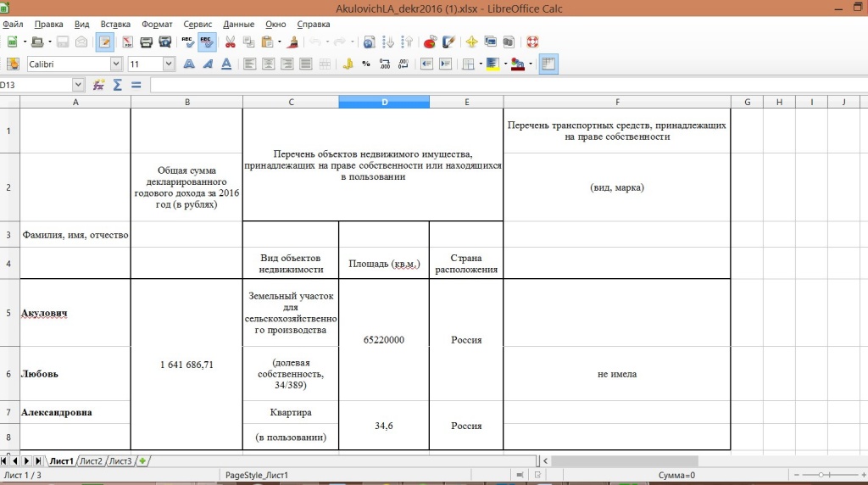Open the font size dropdown
868x485 pixels.
tap(169, 64)
